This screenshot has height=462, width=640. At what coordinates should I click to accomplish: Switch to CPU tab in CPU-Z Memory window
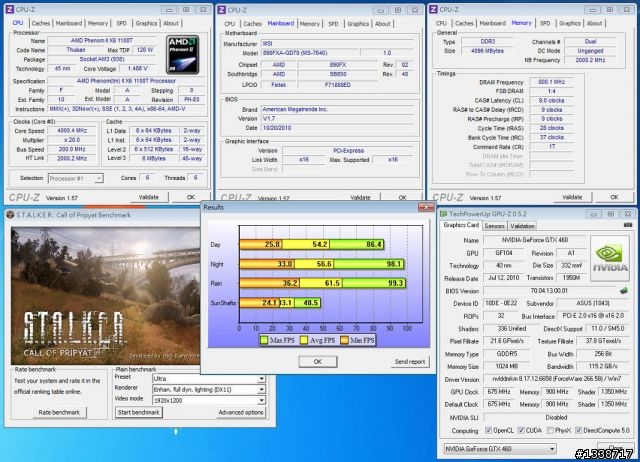[441, 23]
